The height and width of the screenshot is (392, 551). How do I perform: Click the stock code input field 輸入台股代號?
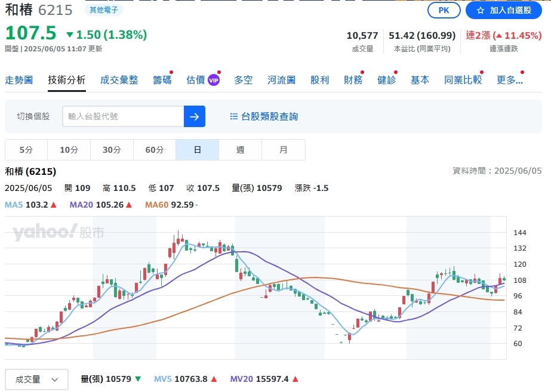pos(122,116)
